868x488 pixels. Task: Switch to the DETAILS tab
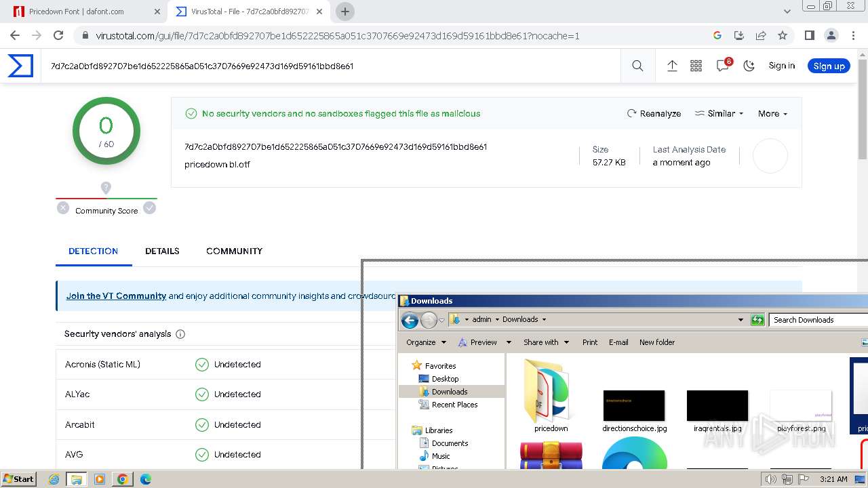click(162, 251)
